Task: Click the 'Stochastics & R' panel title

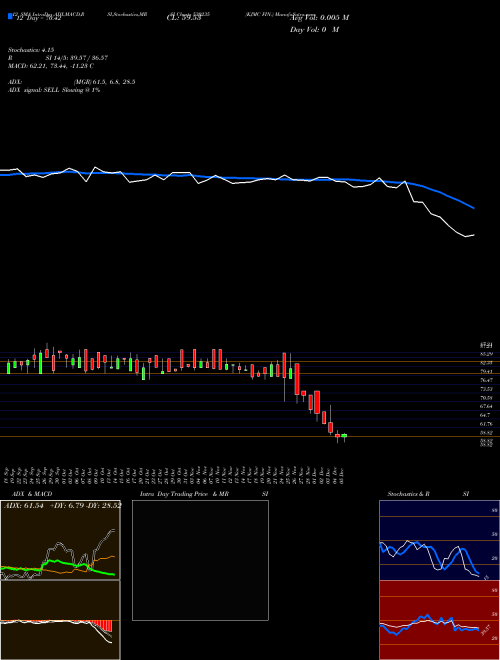Action: (x=409, y=494)
